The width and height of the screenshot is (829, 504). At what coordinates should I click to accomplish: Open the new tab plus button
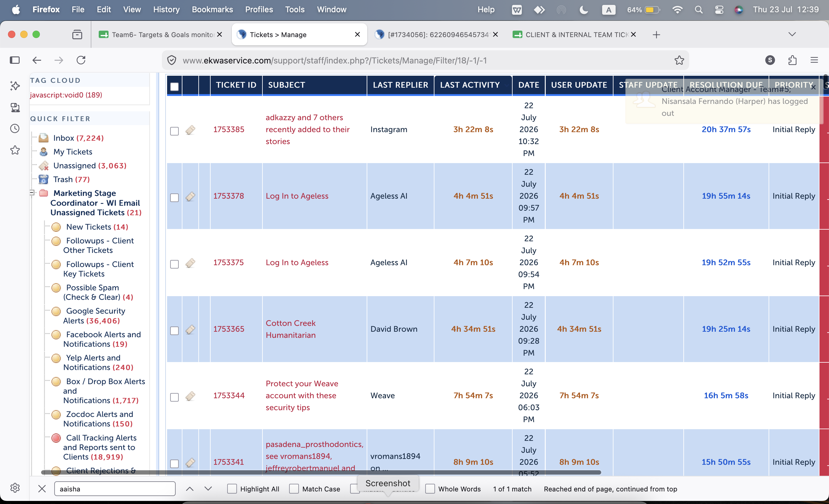[656, 35]
